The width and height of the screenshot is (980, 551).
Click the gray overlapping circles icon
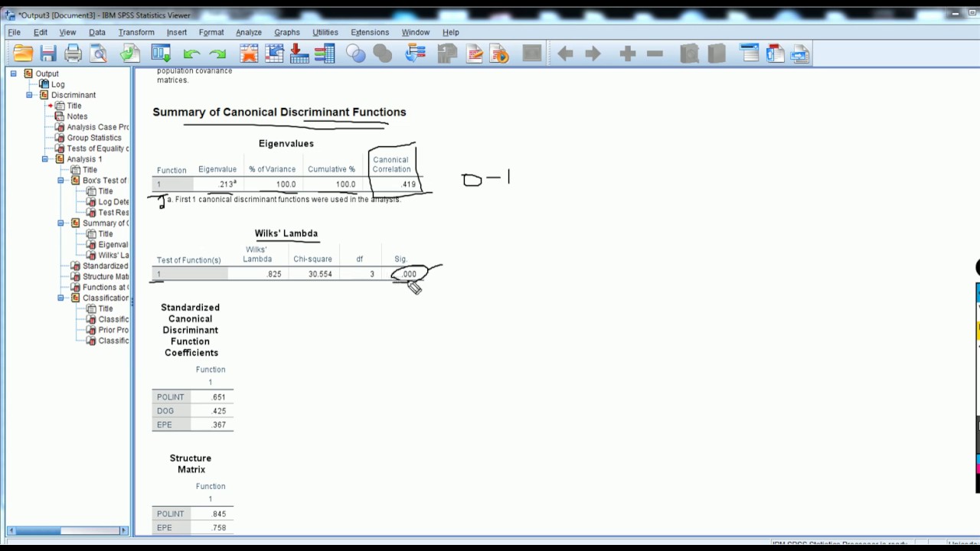pyautogui.click(x=382, y=54)
